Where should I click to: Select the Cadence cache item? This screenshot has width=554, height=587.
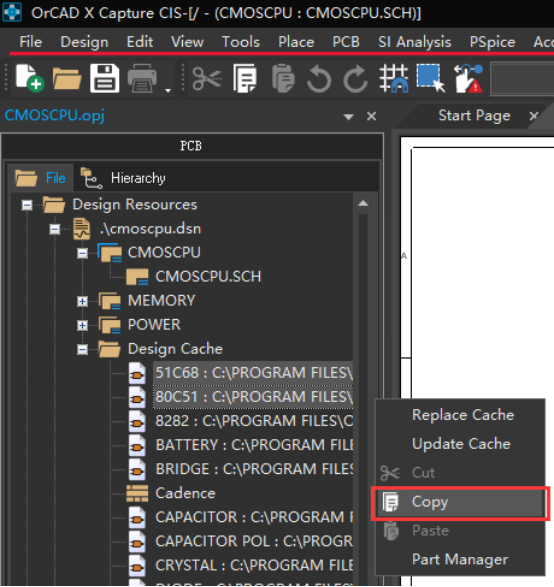point(185,493)
